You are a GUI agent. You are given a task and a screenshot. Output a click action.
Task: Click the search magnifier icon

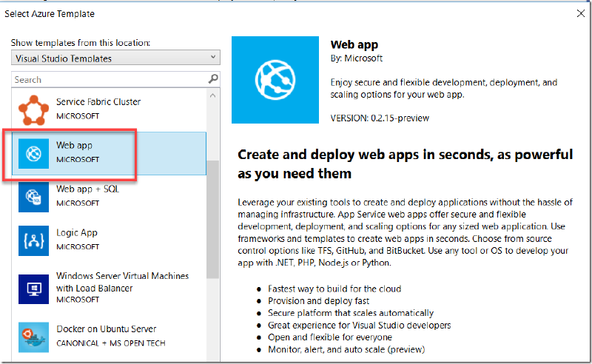tap(213, 79)
